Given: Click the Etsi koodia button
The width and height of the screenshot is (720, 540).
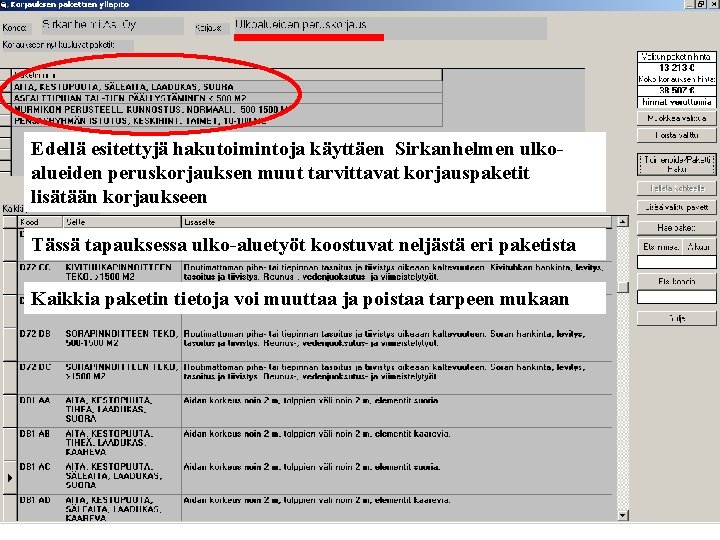Looking at the screenshot, I should pyautogui.click(x=676, y=281).
